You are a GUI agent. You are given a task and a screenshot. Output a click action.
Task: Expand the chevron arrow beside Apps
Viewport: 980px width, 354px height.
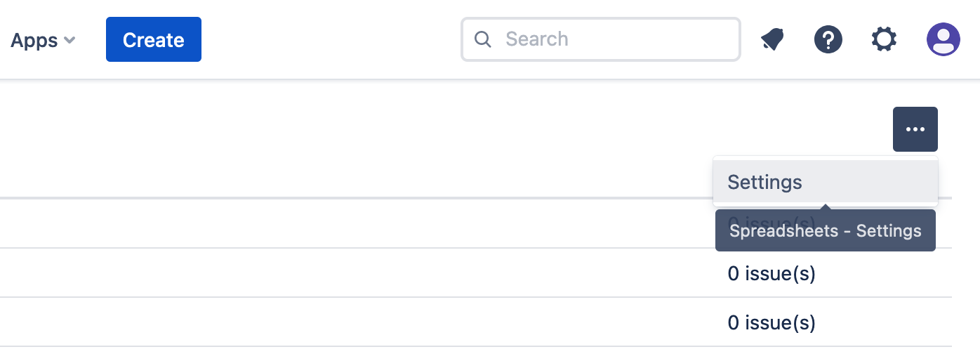click(x=69, y=40)
